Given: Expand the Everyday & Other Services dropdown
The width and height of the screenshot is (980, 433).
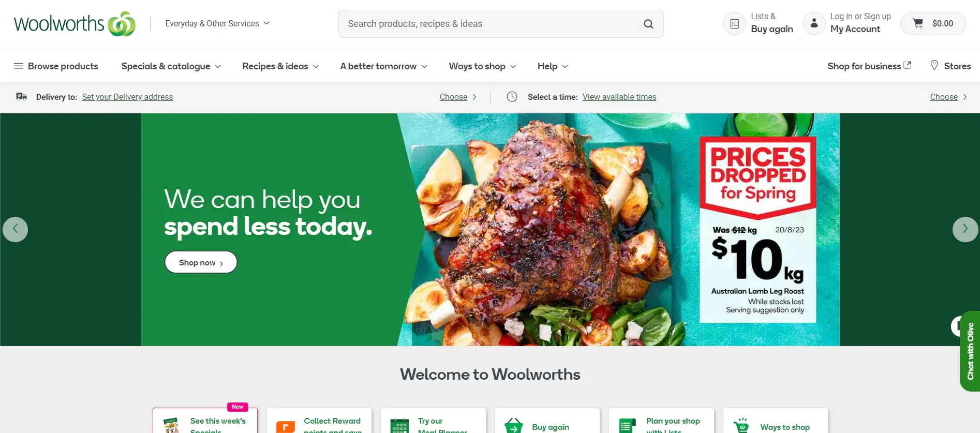Looking at the screenshot, I should [217, 23].
